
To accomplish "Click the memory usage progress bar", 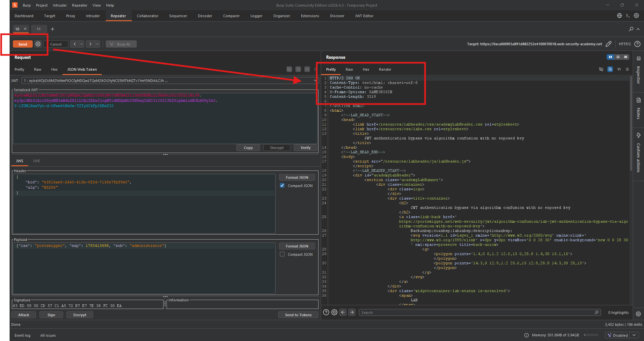I will 591,335.
